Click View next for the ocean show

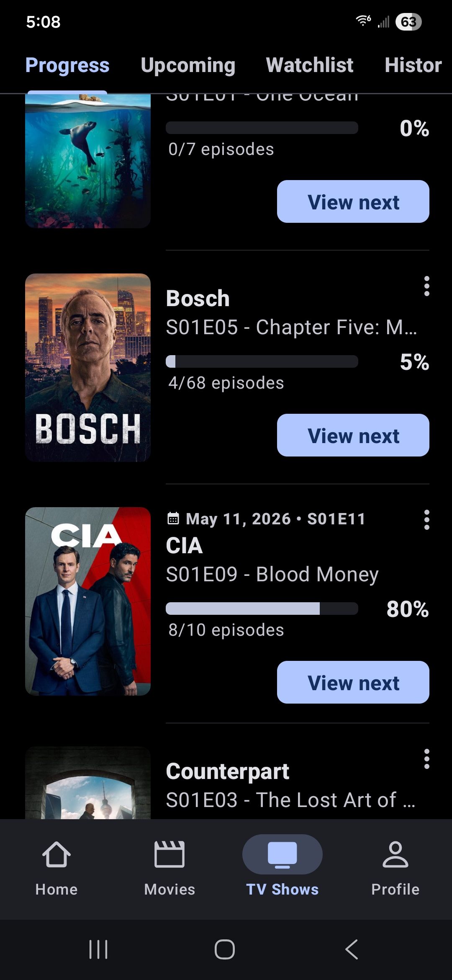[x=353, y=201]
